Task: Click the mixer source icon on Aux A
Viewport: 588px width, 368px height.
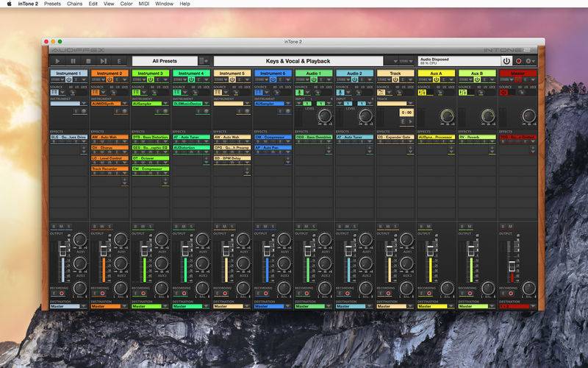Action: click(422, 93)
